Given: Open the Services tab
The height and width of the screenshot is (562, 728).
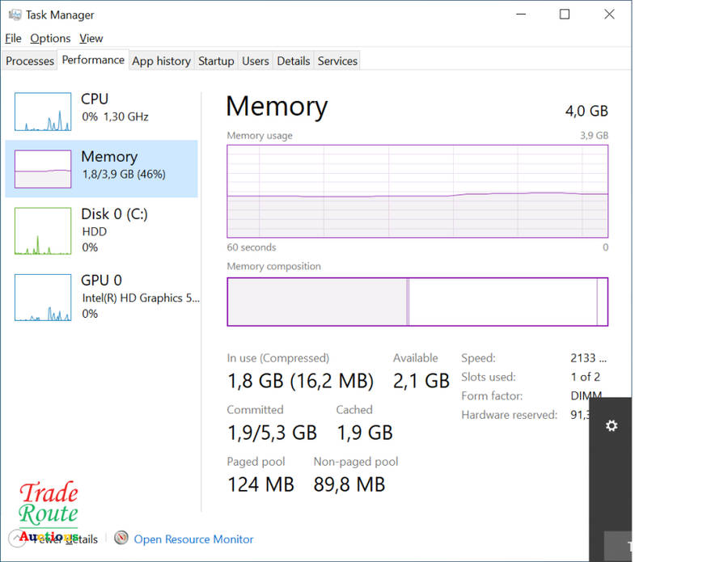Looking at the screenshot, I should pos(337,61).
